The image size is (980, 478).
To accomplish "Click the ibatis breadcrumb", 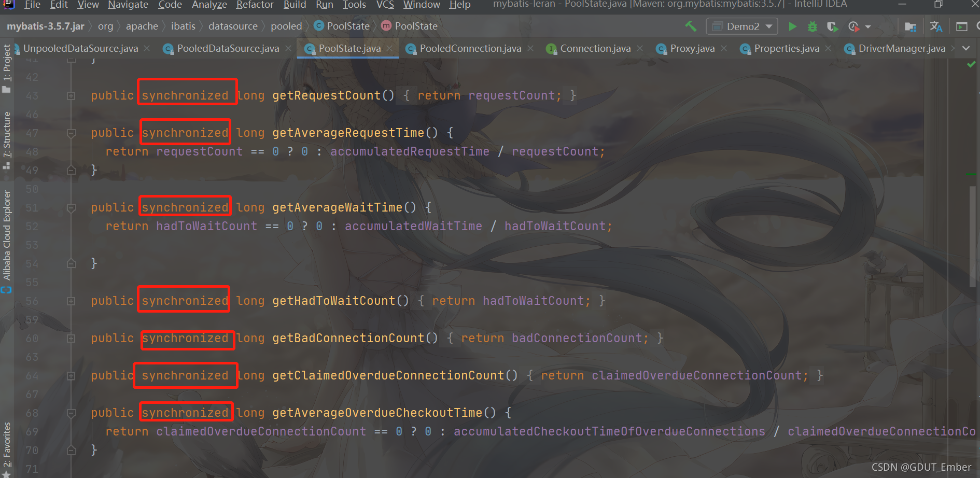I will click(183, 26).
